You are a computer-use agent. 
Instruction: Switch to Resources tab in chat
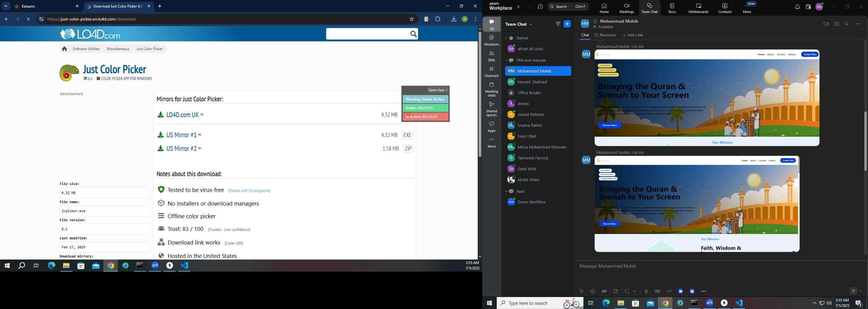[x=605, y=35]
